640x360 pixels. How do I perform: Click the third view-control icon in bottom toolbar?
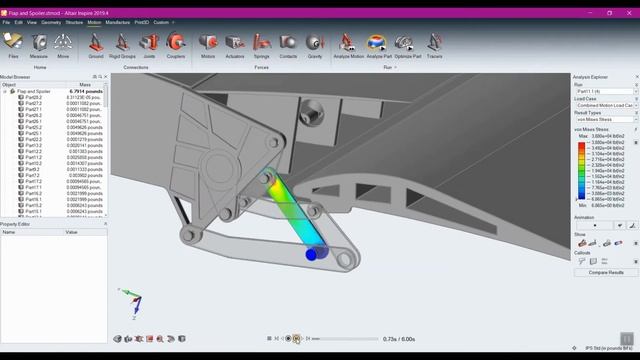(x=139, y=339)
